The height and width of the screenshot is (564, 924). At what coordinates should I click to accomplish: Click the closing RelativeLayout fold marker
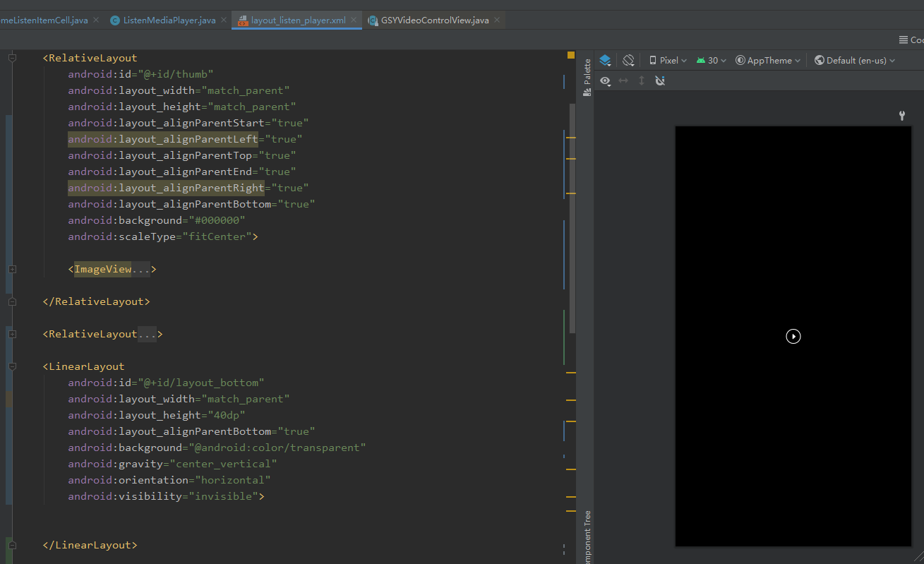pyautogui.click(x=12, y=301)
